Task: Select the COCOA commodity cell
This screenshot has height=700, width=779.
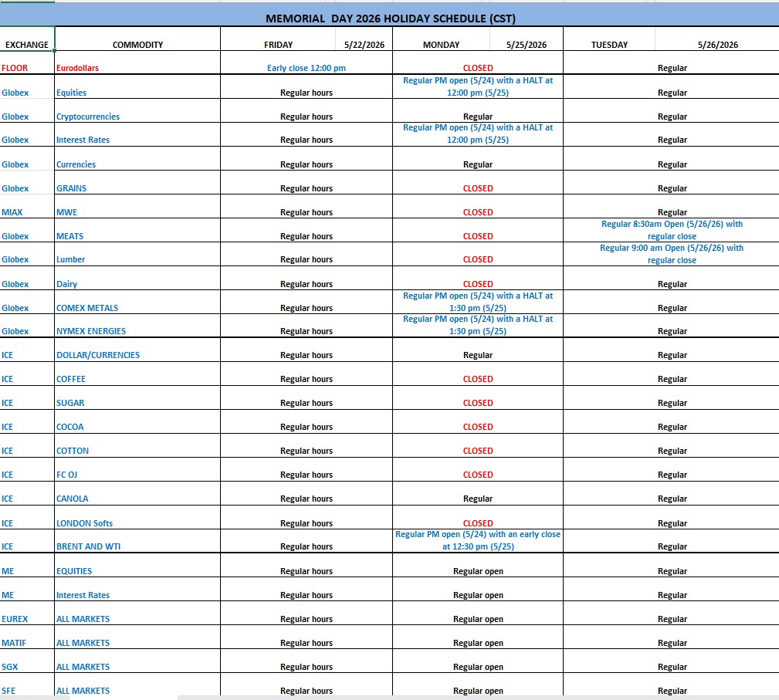Action: [137, 421]
